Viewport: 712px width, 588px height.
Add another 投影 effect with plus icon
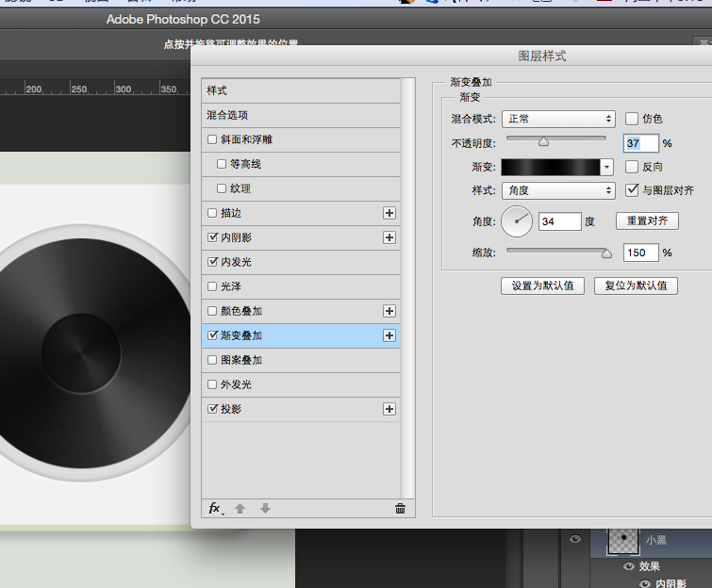click(389, 409)
